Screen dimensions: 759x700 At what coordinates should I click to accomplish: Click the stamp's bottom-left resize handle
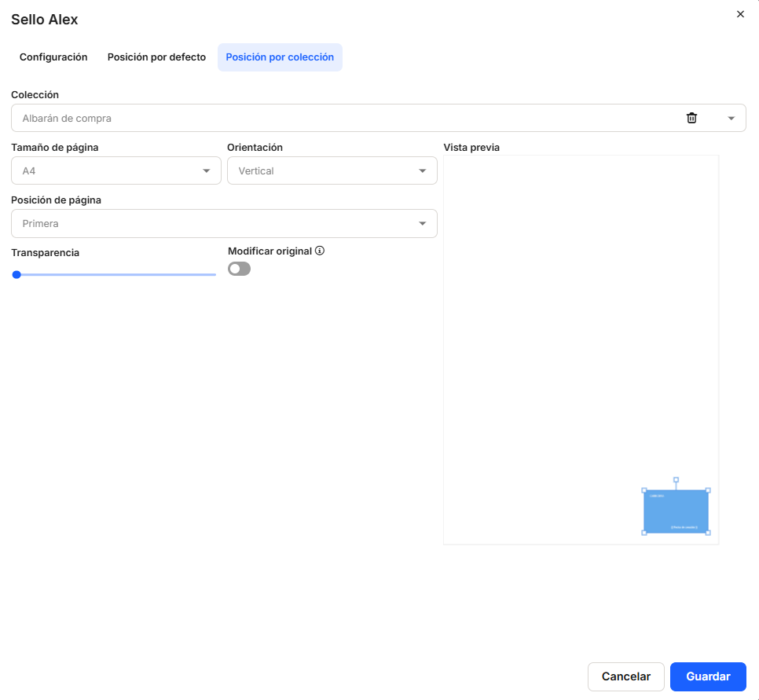[x=644, y=533]
